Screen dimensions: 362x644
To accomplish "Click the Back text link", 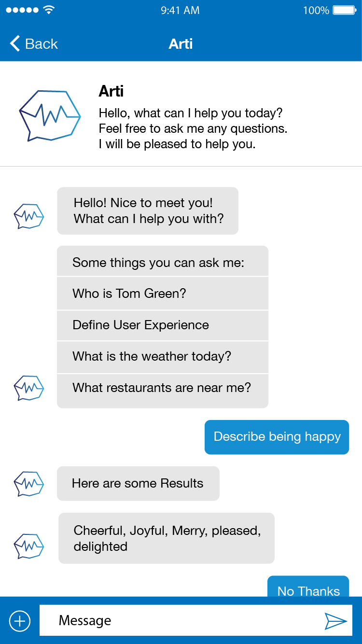I will [42, 44].
